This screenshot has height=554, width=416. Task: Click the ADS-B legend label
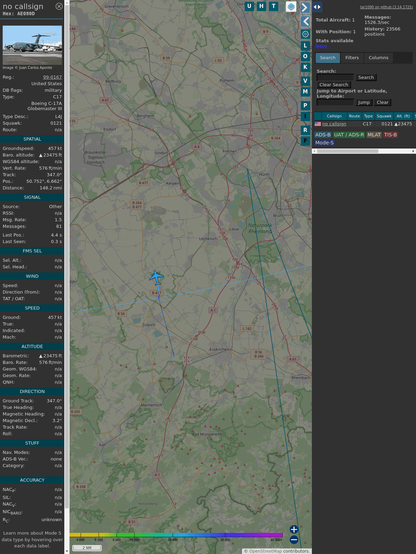[x=323, y=135]
